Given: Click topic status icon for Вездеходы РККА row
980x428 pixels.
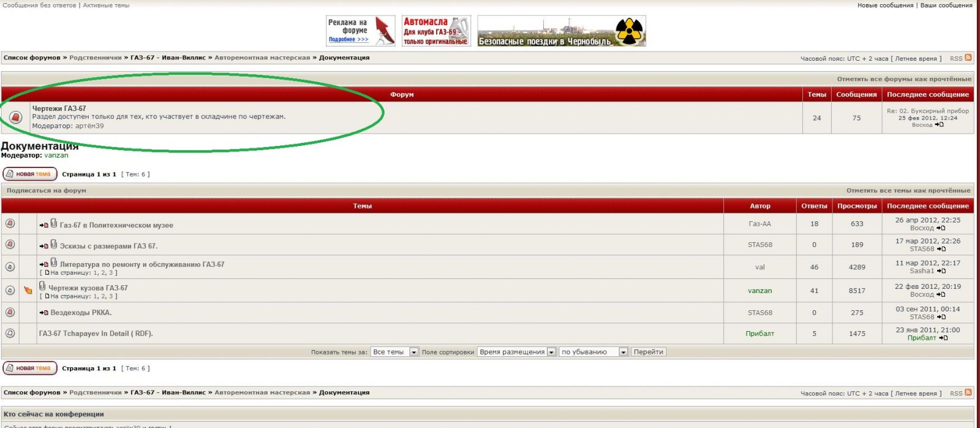Looking at the screenshot, I should (10, 312).
